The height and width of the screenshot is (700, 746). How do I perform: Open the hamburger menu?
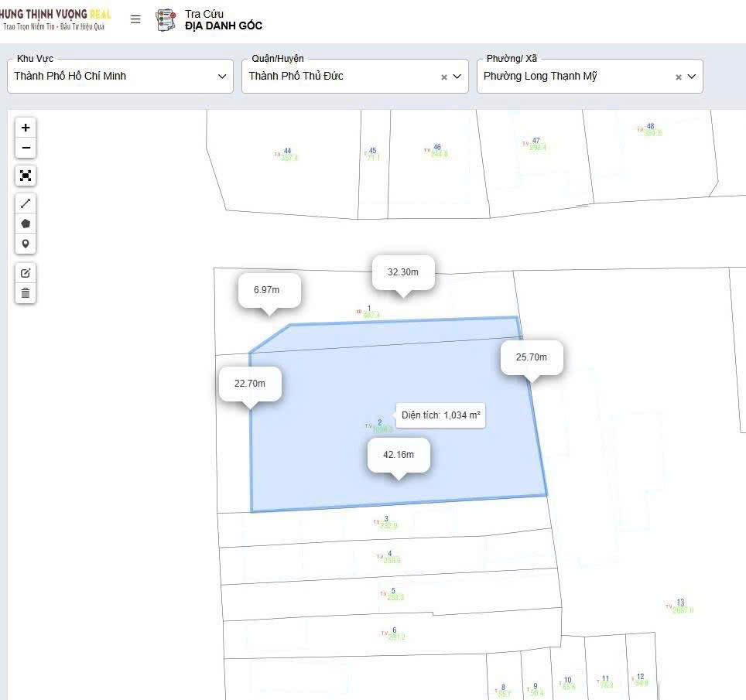pos(135,19)
